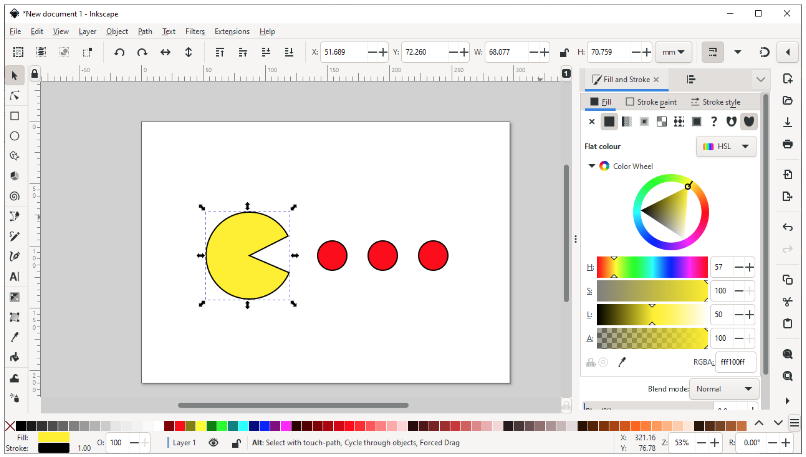
Task: Click the RGBA hex value field
Action: [x=735, y=362]
